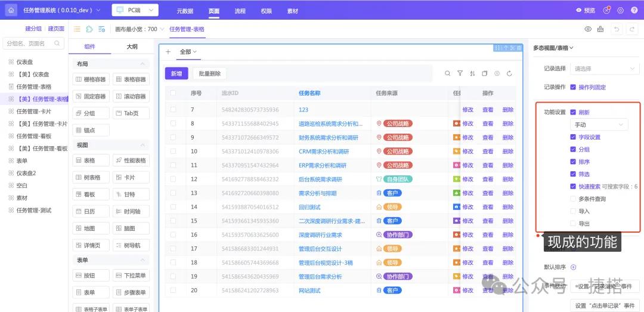Click the undo arrow icon
Screen dimensions: 644x312
pos(617,29)
